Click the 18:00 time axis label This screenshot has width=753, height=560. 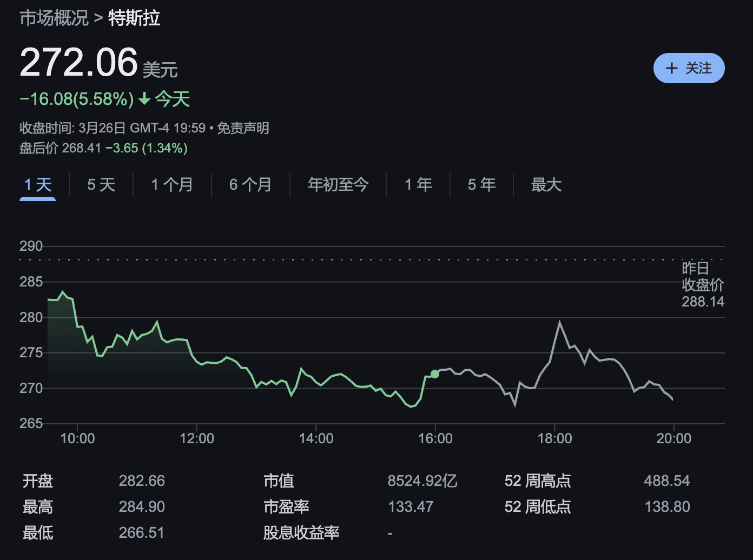click(554, 438)
